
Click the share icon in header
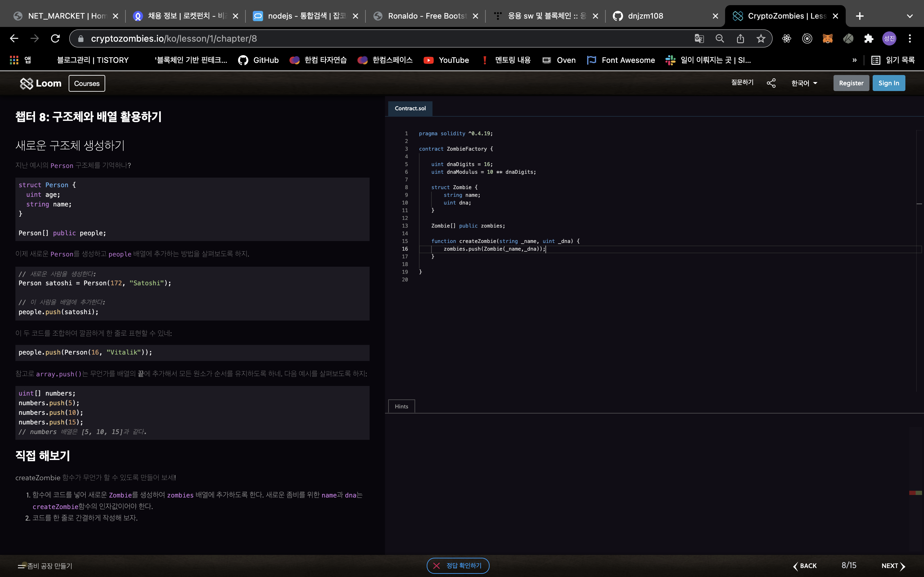pos(771,83)
